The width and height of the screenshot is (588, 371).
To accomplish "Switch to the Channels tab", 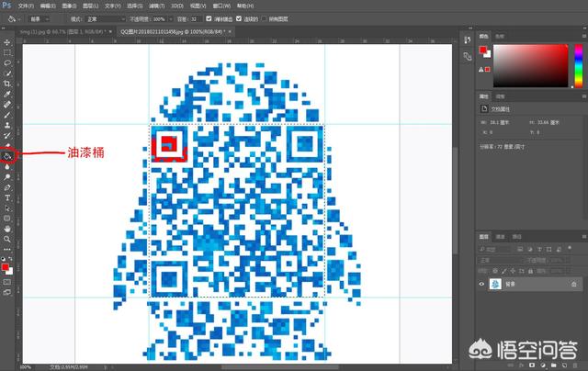I will tap(500, 236).
